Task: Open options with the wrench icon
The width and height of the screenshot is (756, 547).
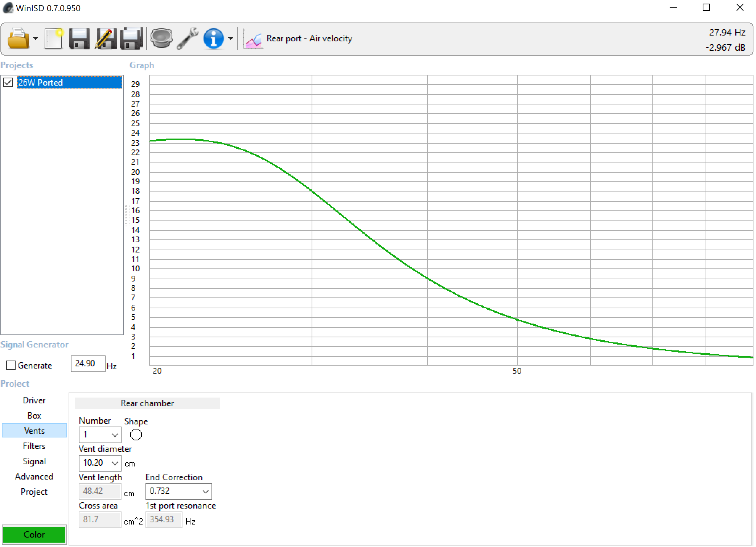Action: pyautogui.click(x=188, y=38)
